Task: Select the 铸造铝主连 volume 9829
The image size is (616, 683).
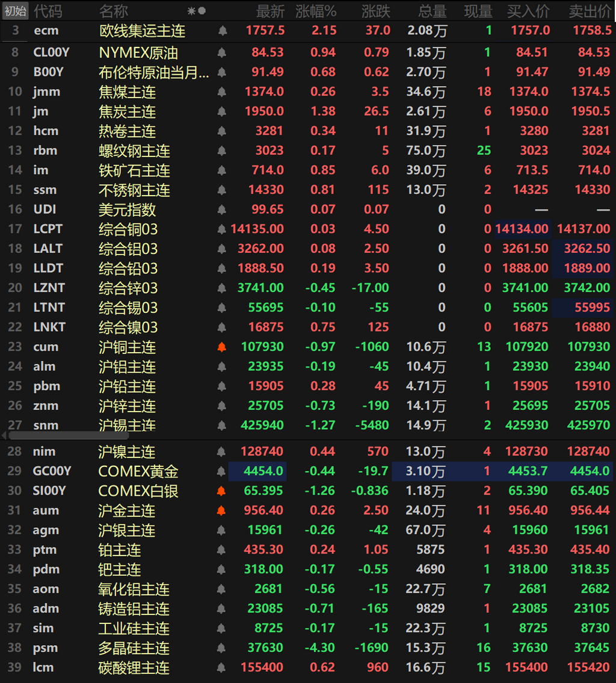Action: click(430, 608)
